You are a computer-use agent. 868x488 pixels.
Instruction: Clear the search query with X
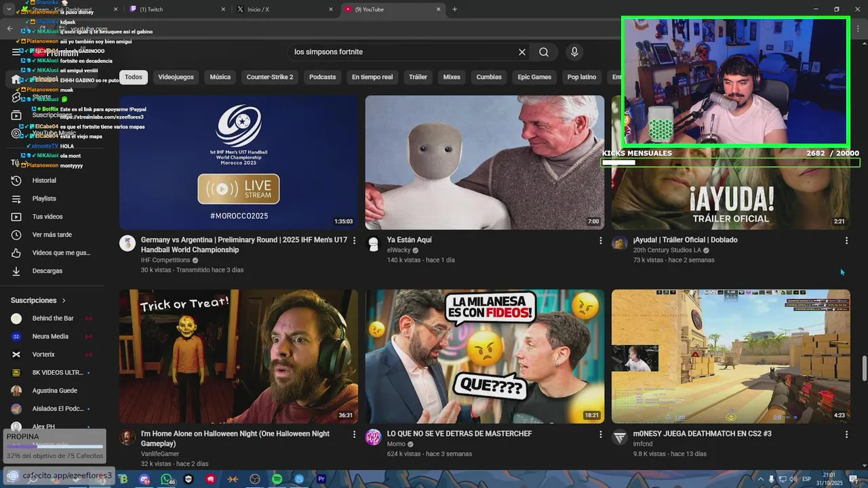(522, 52)
